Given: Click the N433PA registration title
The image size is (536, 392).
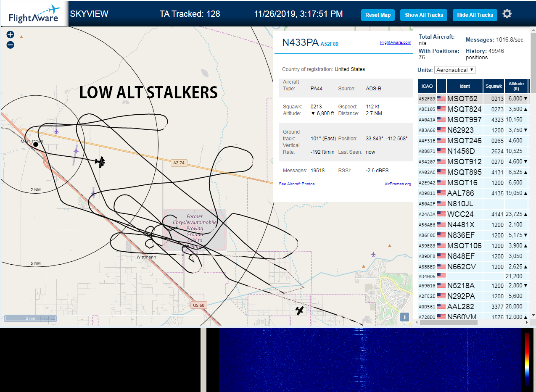Looking at the screenshot, I should pos(300,42).
